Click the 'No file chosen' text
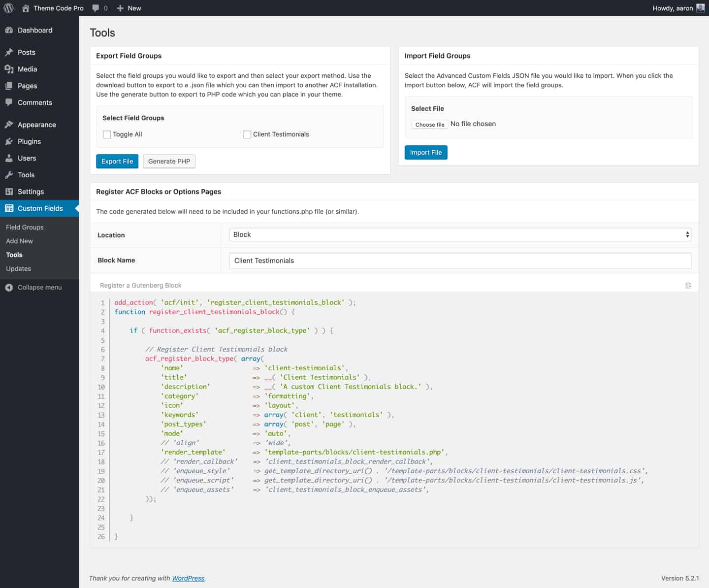This screenshot has height=588, width=709. pos(473,124)
